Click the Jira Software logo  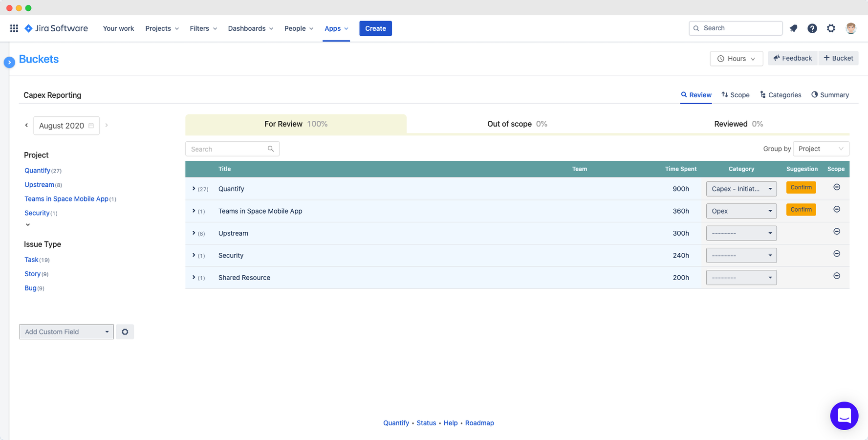tap(56, 28)
